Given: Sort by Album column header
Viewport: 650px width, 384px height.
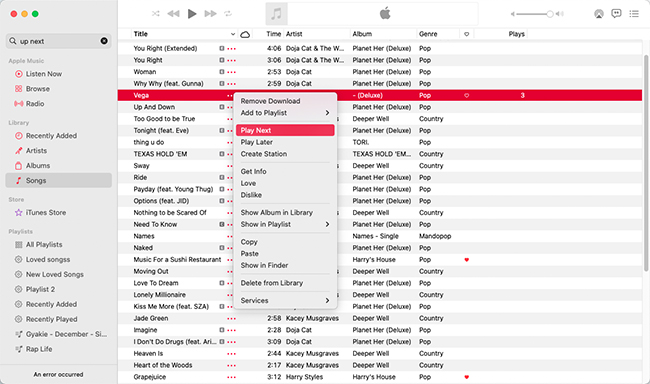Looking at the screenshot, I should [383, 34].
